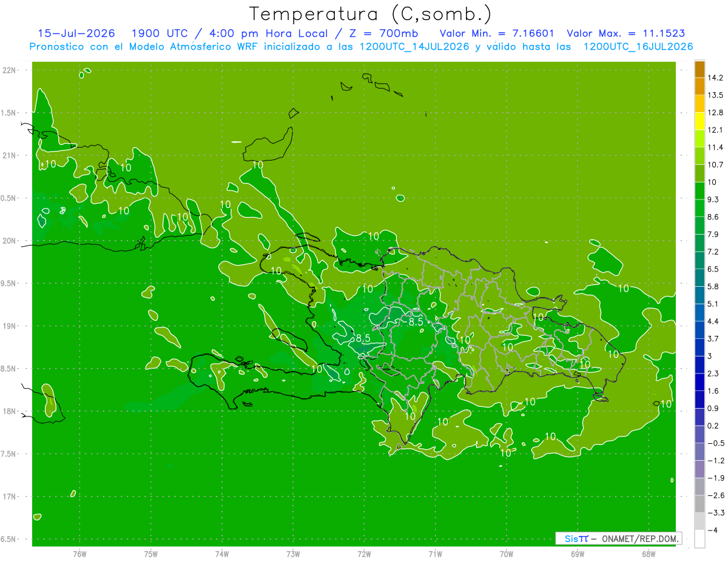Click the '71W' longitude axis label

pos(435,554)
